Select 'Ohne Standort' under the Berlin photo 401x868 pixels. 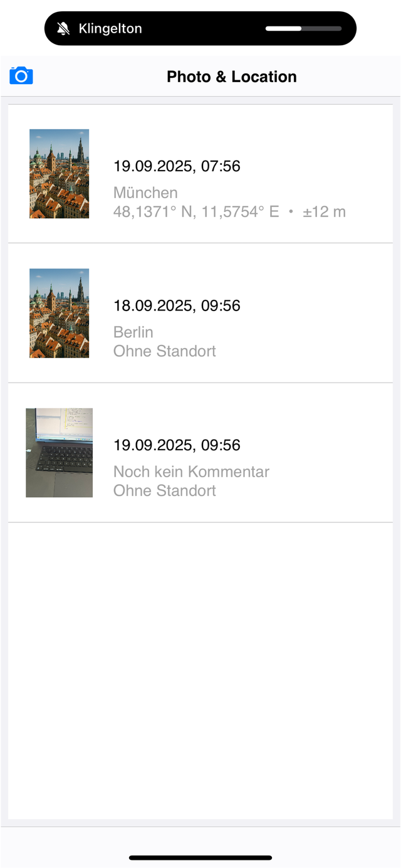pos(164,351)
